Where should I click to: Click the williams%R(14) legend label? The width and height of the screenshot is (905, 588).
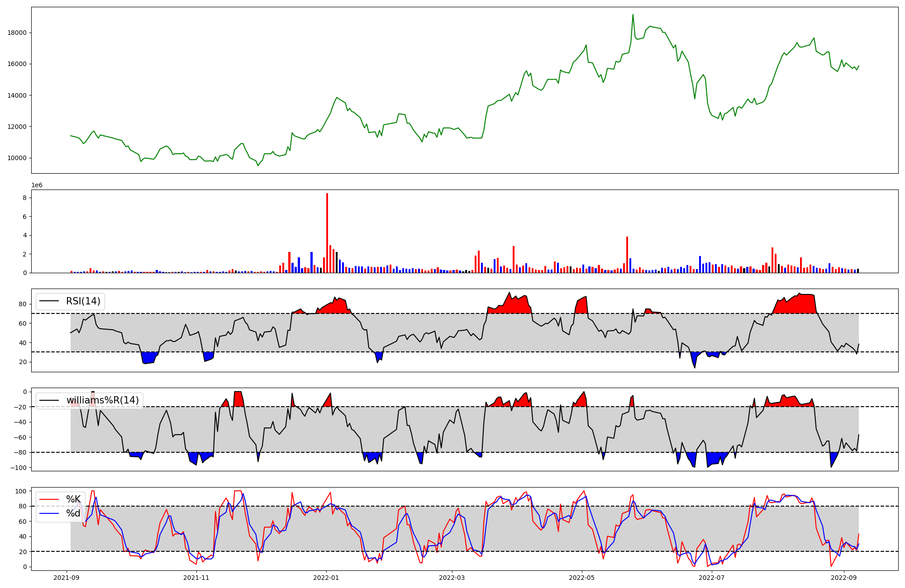103,400
